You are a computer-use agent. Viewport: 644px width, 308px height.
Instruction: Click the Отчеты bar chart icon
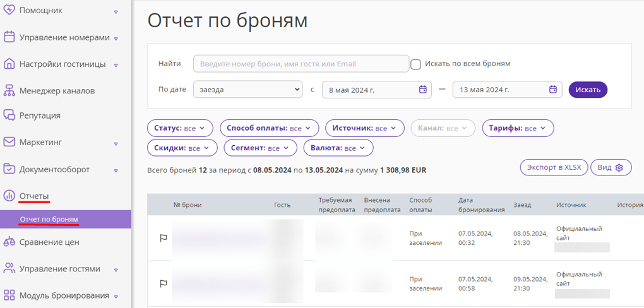9,196
